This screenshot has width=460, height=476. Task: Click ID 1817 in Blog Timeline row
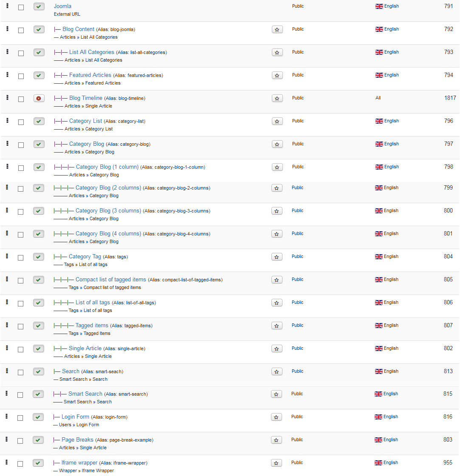(x=450, y=98)
